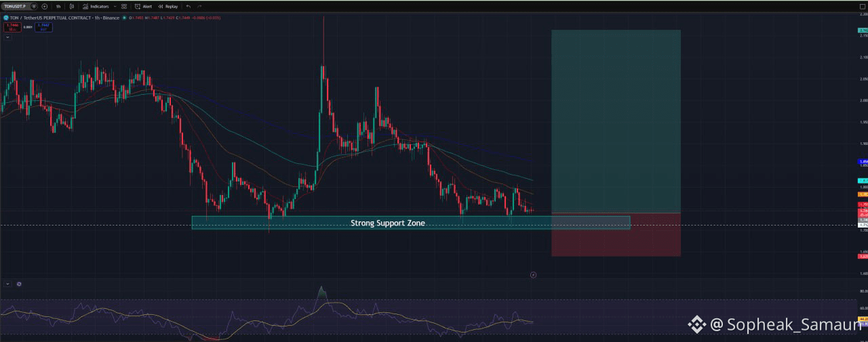Click the TON TetherUS Perpetual Contract title
868x342 pixels.
click(64, 18)
